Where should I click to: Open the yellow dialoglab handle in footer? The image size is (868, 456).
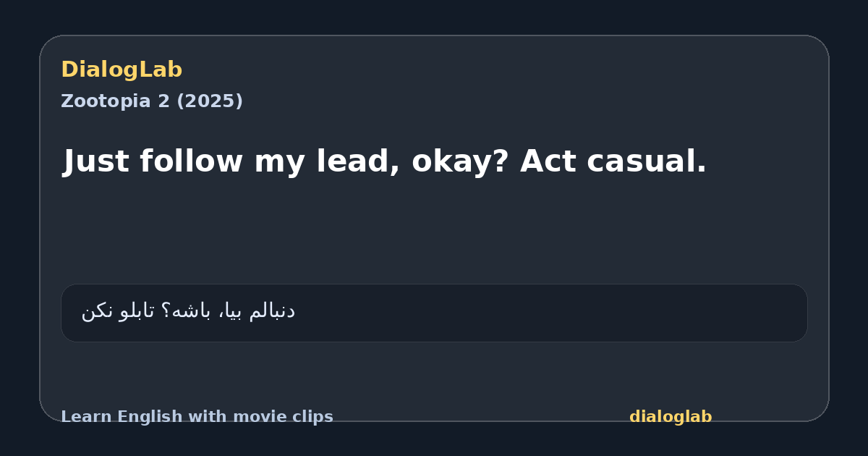[671, 417]
